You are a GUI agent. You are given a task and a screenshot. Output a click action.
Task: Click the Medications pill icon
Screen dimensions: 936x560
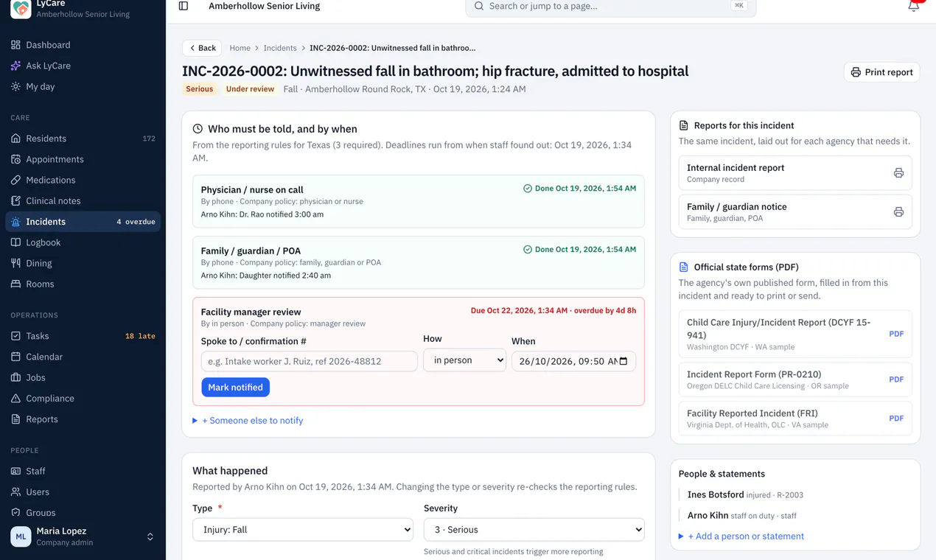15,180
